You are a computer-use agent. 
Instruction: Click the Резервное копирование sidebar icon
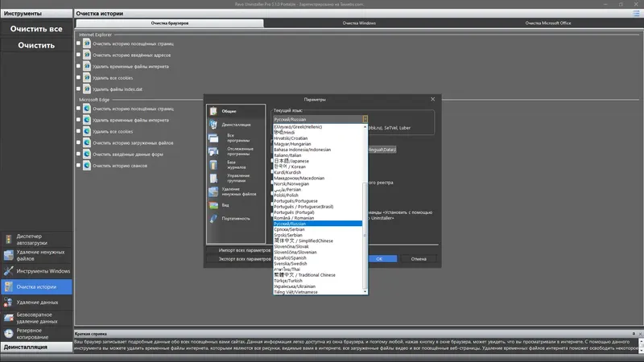9,334
